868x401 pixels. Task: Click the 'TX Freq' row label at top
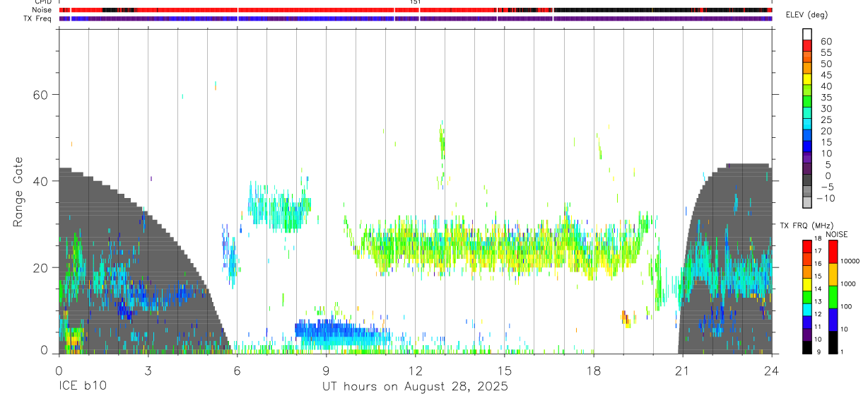(38, 18)
